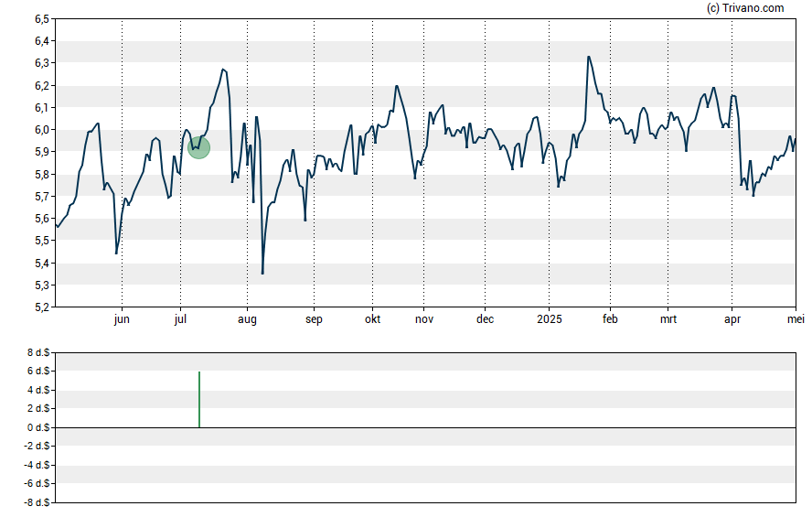Click the 6,5 price axis label
This screenshot has width=812, height=517.
tap(42, 19)
